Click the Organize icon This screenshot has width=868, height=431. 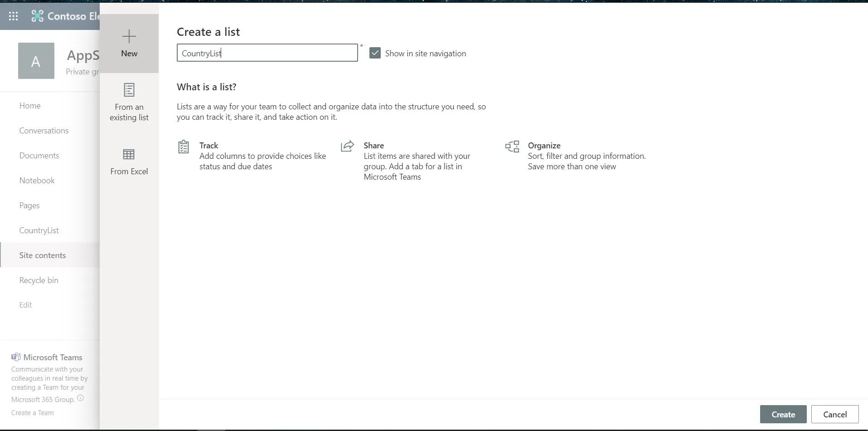(x=512, y=146)
